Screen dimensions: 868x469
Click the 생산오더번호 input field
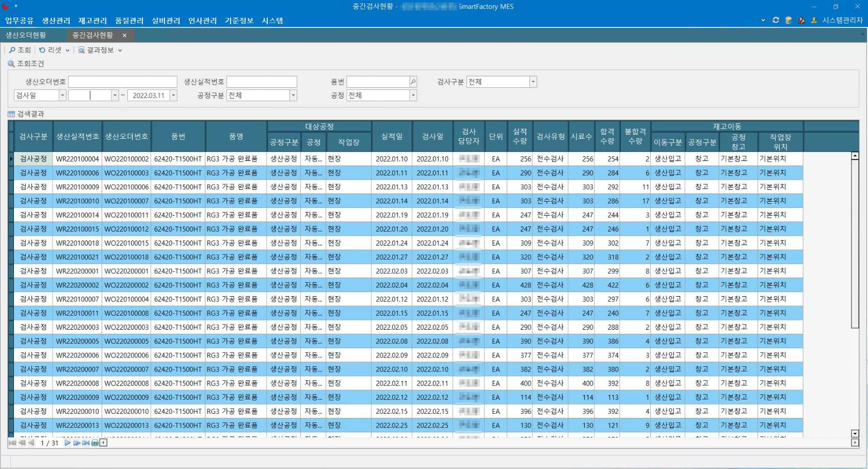click(123, 82)
